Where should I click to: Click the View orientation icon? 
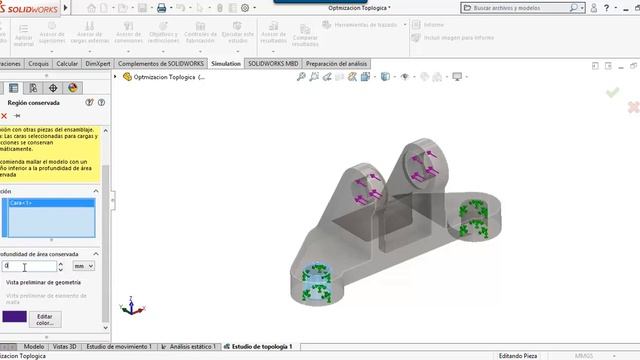365,76
